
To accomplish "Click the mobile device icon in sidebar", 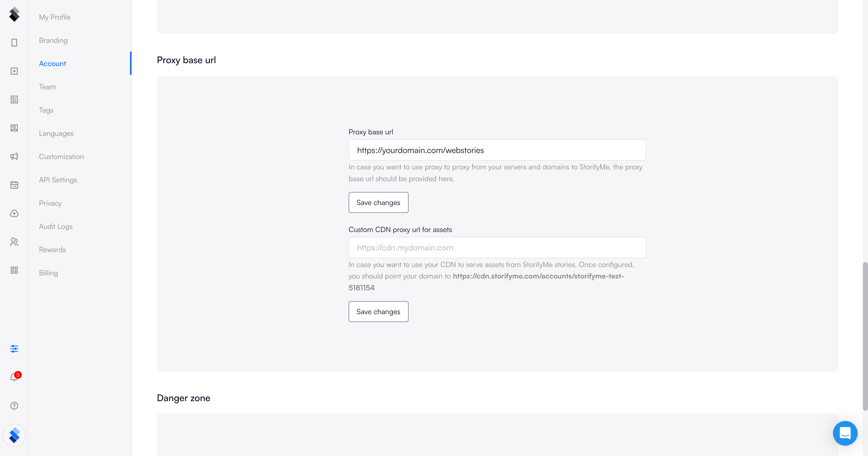I will [x=14, y=43].
